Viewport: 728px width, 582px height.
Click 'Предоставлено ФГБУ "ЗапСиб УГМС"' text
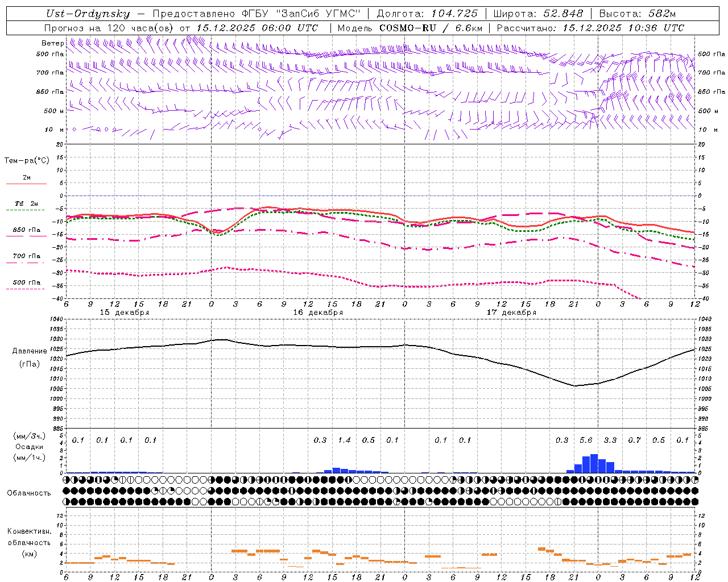[258, 14]
